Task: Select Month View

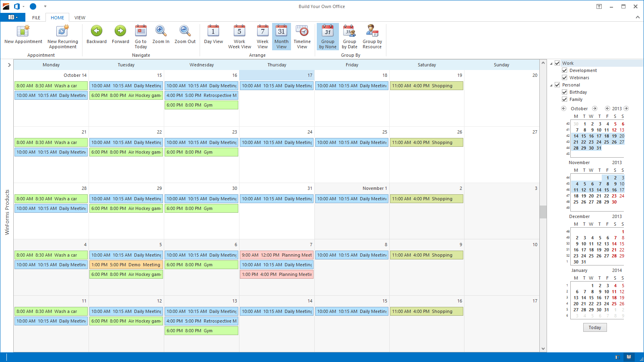Action: [281, 37]
